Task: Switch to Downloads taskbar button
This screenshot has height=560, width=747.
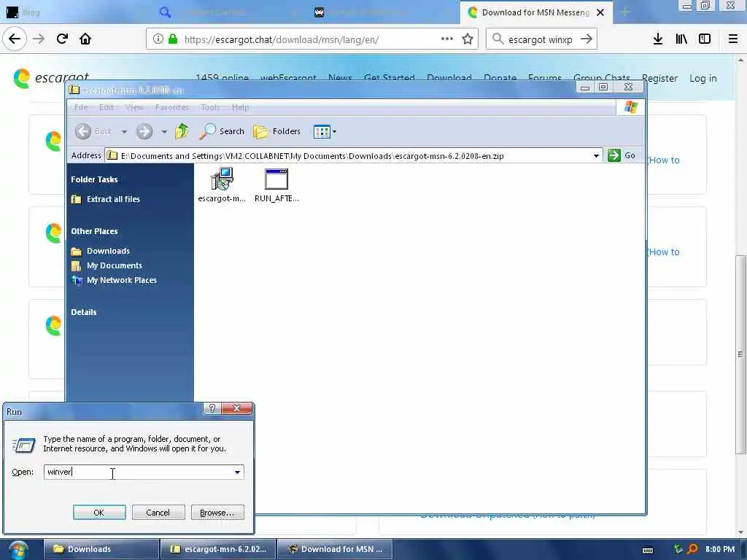Action: [101, 549]
